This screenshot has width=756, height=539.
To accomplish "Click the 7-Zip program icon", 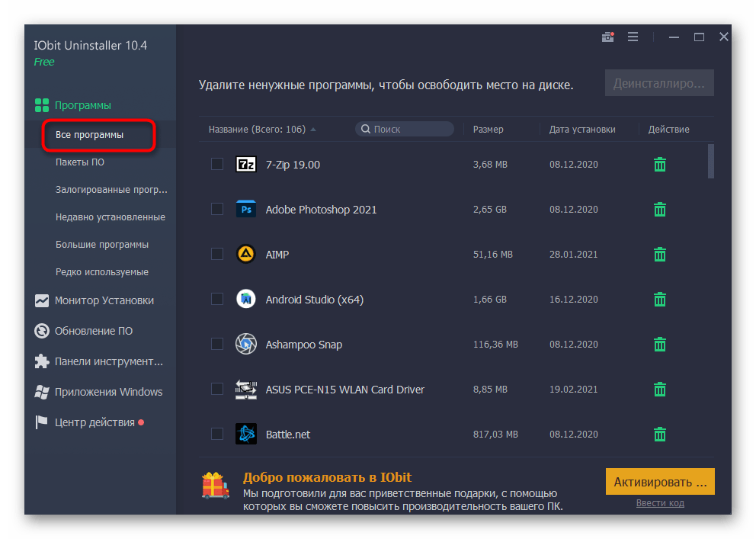I will pos(246,165).
